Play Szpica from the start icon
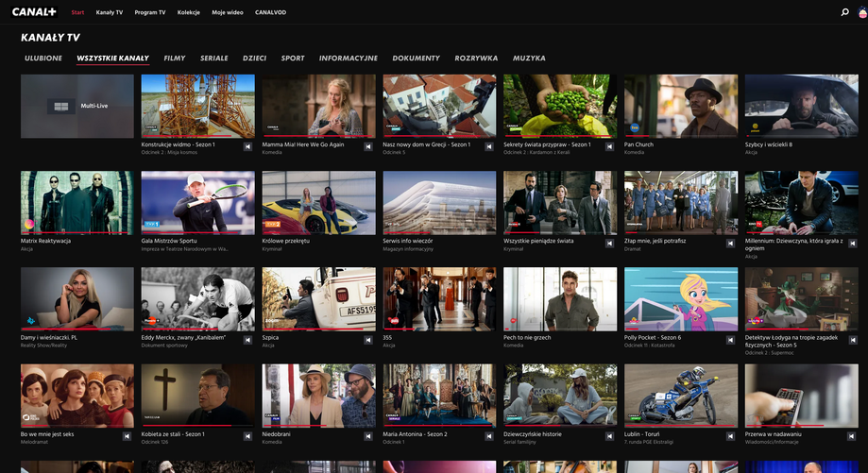Image resolution: width=868 pixels, height=473 pixels. coord(368,339)
